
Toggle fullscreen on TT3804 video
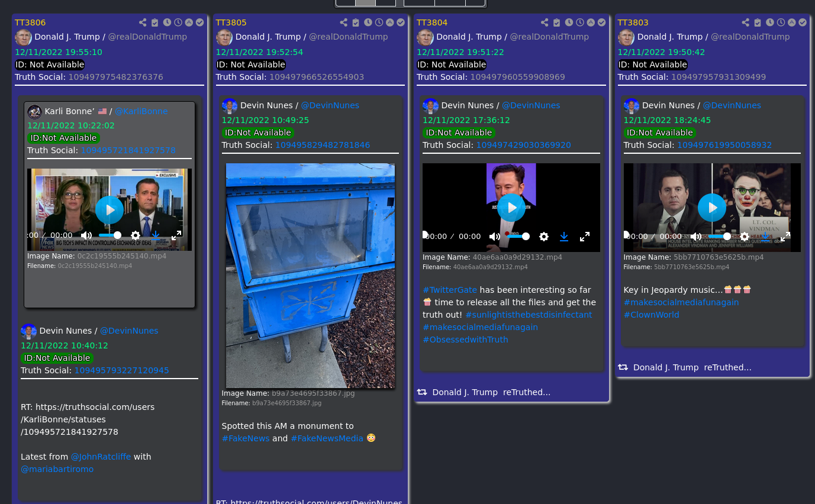pos(585,237)
